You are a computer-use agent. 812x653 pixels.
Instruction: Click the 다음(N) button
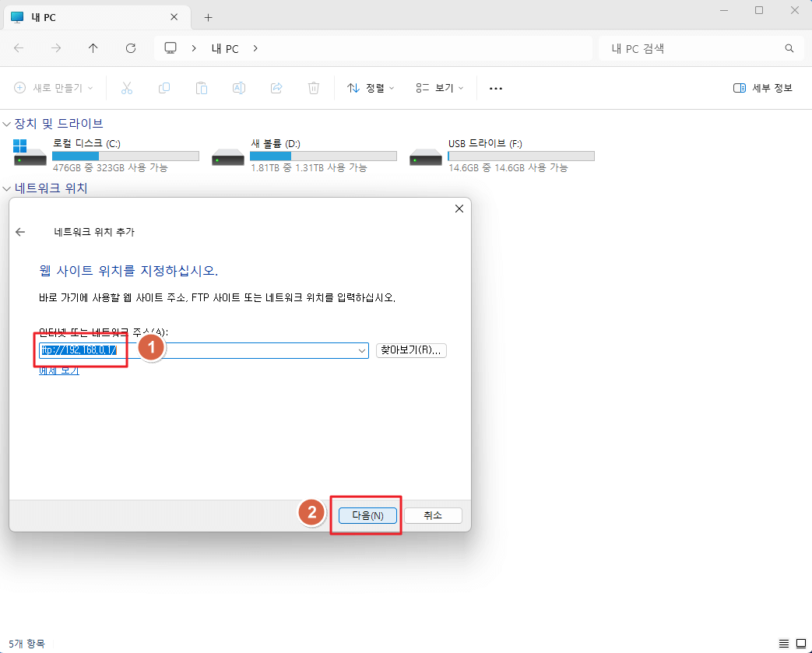click(x=367, y=516)
